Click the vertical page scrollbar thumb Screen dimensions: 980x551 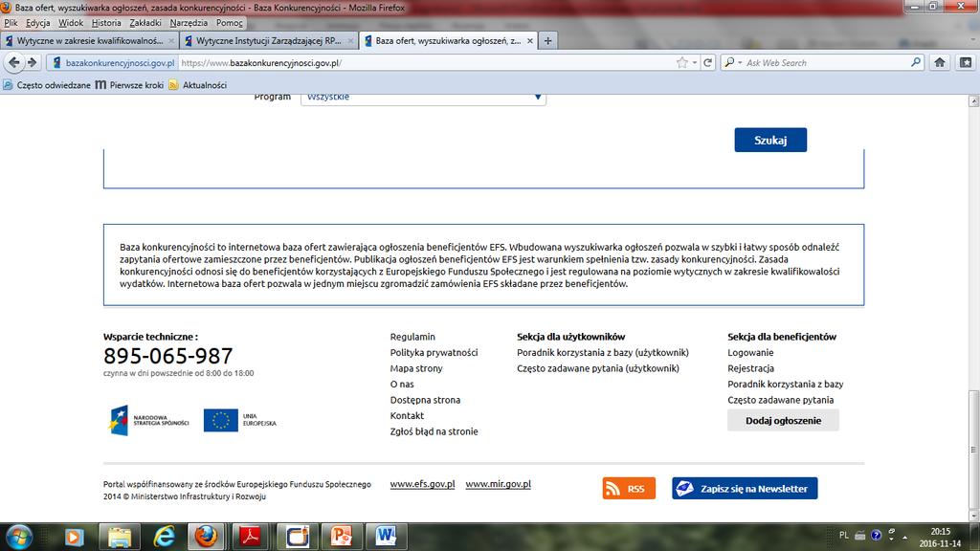[973, 450]
